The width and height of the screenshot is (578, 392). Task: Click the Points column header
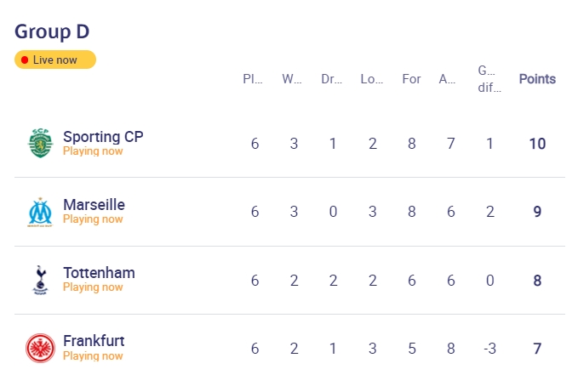[x=537, y=79]
